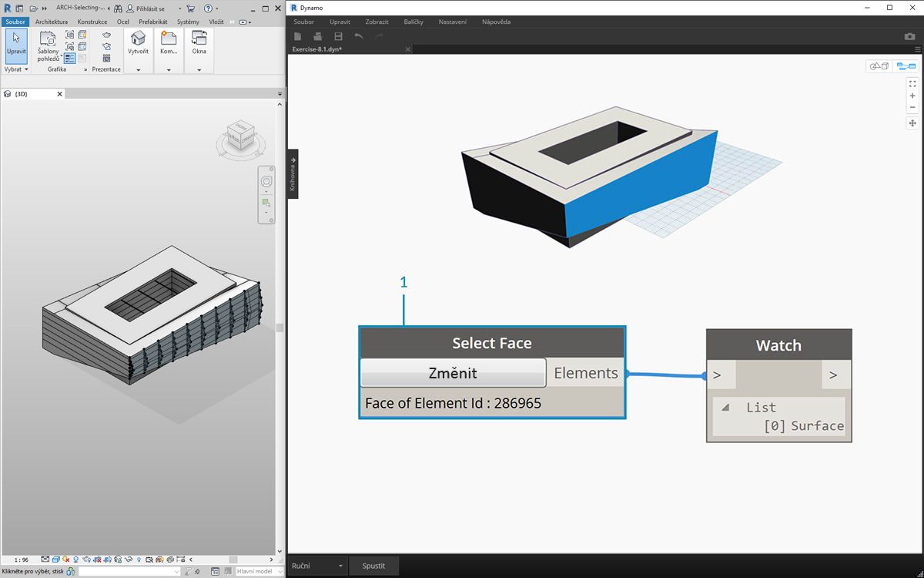Open the Revit Konstrukce ribbon tab

pos(92,22)
